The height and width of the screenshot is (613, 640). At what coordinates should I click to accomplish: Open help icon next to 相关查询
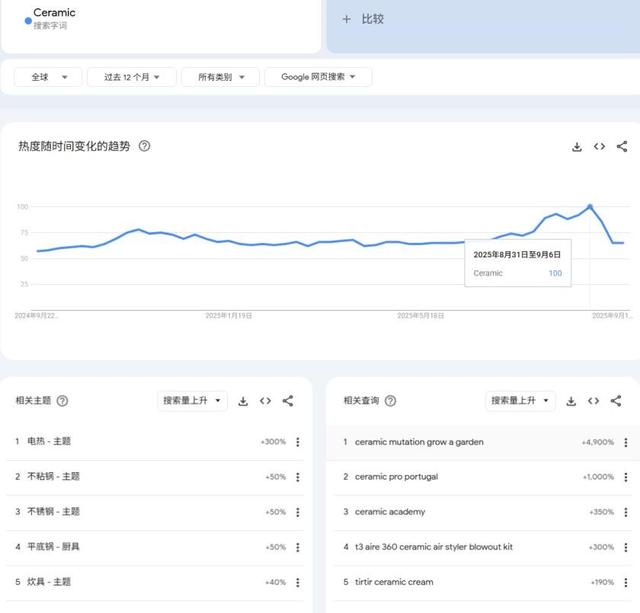391,401
